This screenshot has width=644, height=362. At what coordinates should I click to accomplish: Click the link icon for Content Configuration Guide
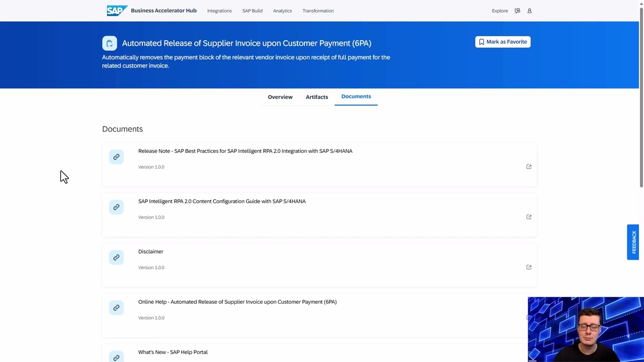tap(116, 207)
